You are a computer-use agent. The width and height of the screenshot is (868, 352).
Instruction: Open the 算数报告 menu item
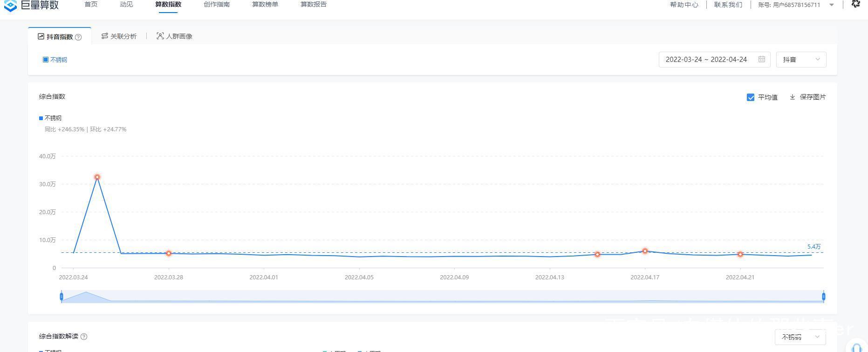point(314,5)
